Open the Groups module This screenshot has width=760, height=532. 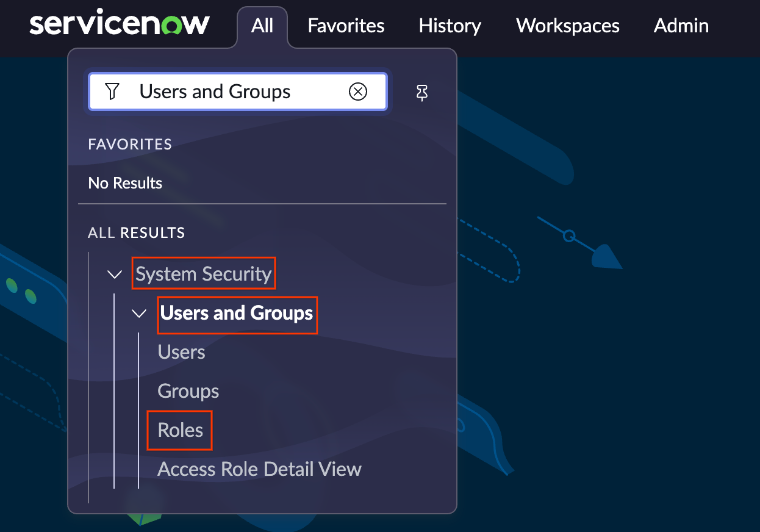[x=188, y=391]
